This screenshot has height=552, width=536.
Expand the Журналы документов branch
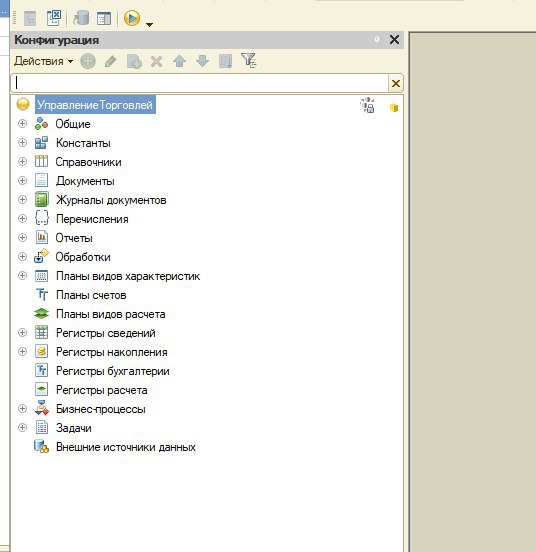pyautogui.click(x=22, y=200)
